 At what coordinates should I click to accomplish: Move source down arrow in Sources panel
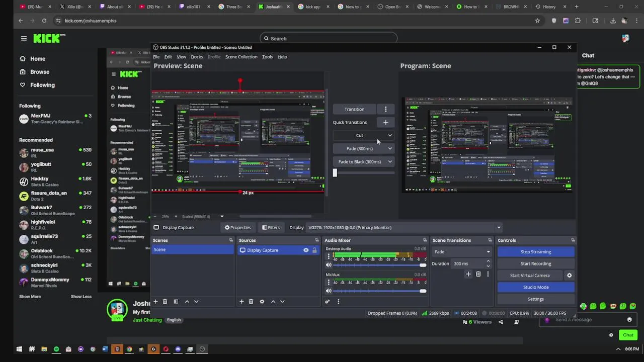[282, 302]
